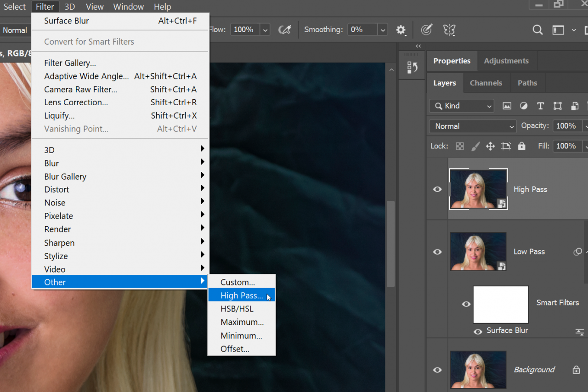Open the Select menu
This screenshot has height=392, width=588.
(14, 6)
